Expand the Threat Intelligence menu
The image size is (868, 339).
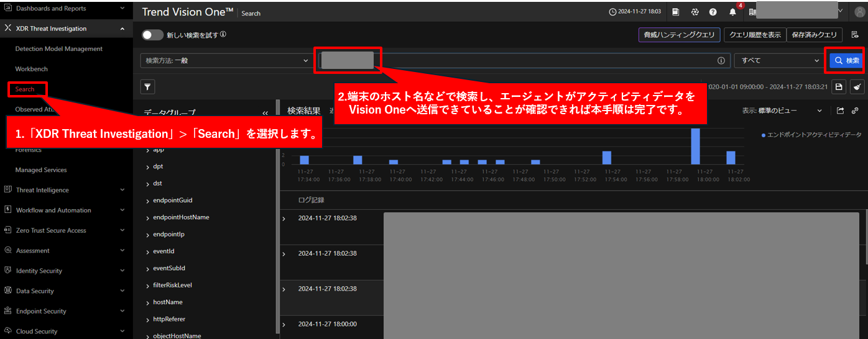click(122, 190)
